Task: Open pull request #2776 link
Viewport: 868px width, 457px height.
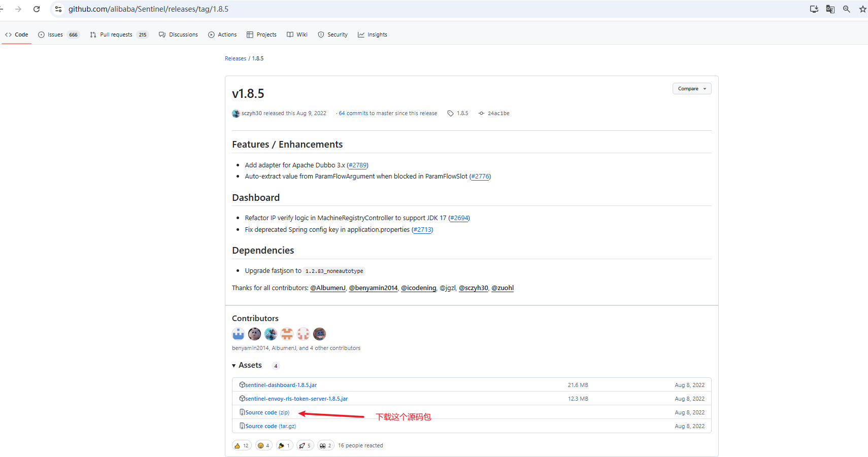Action: pyautogui.click(x=480, y=177)
